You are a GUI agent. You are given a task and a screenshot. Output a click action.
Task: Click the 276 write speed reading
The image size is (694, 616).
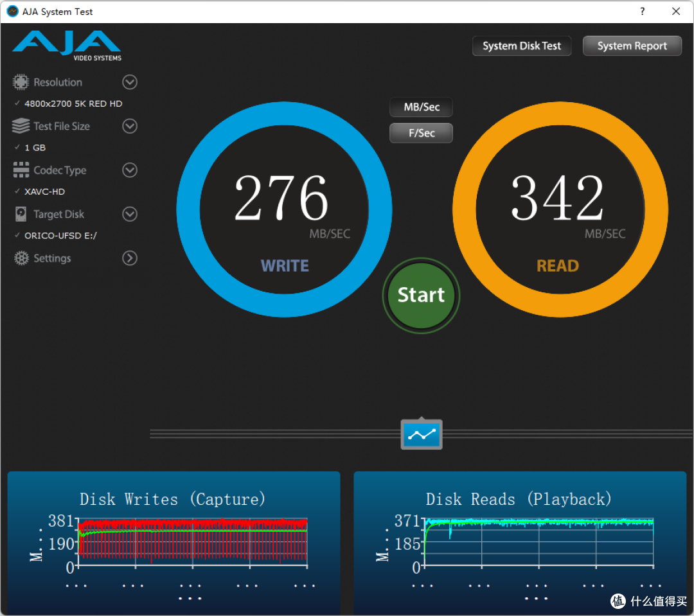click(x=281, y=198)
